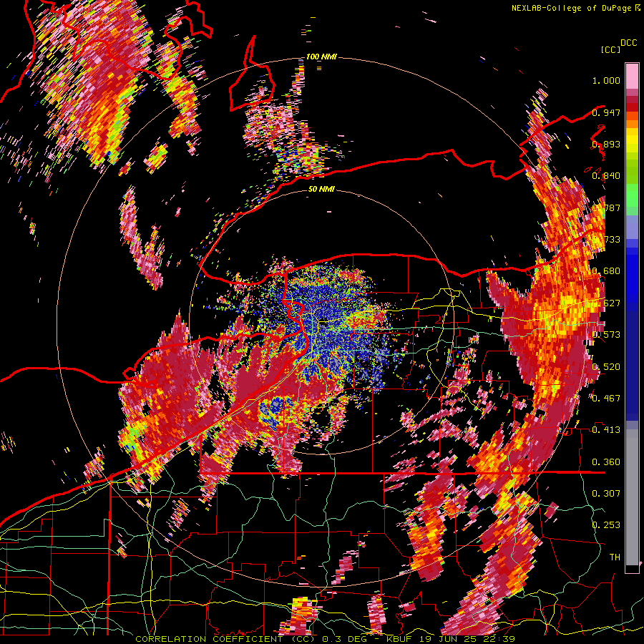644x644 pixels.
Task: Click the DCC product label above the scale
Action: tap(628, 43)
